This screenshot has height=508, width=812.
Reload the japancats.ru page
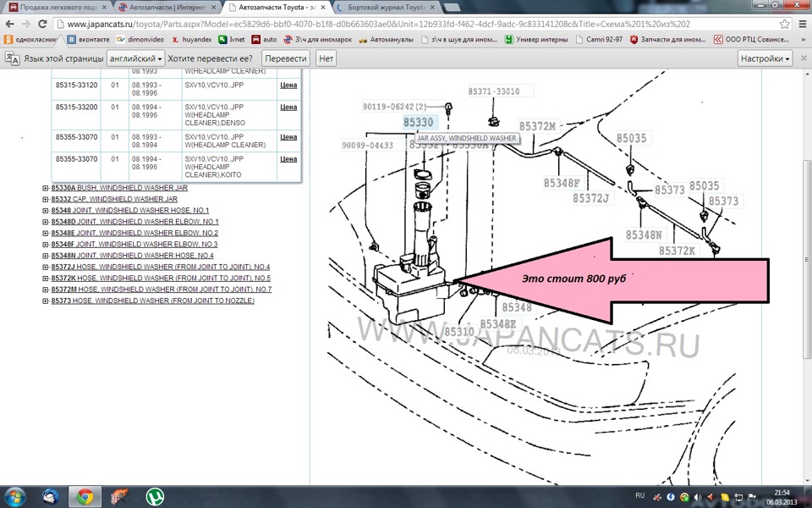(42, 24)
